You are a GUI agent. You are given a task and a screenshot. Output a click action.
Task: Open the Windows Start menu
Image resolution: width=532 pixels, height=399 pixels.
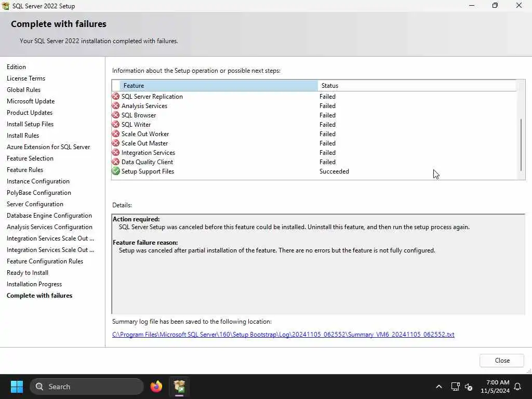[x=17, y=387]
